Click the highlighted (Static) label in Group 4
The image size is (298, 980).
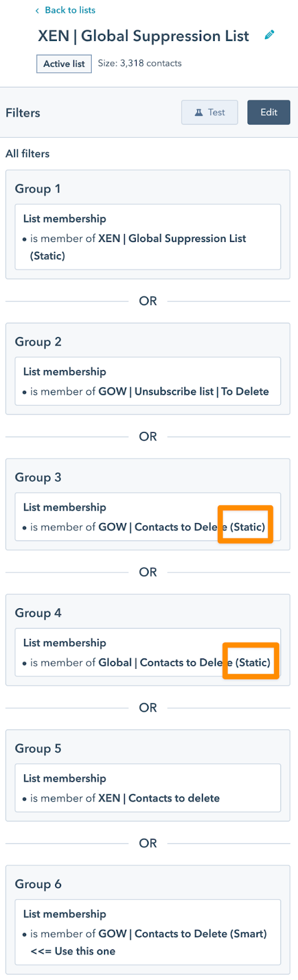pyautogui.click(x=253, y=662)
